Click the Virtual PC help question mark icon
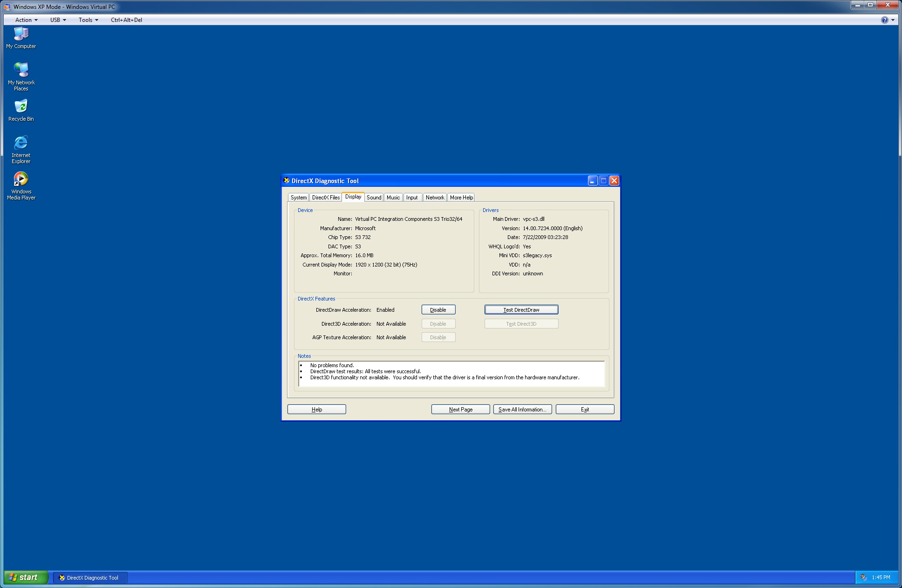The image size is (902, 588). pos(884,20)
